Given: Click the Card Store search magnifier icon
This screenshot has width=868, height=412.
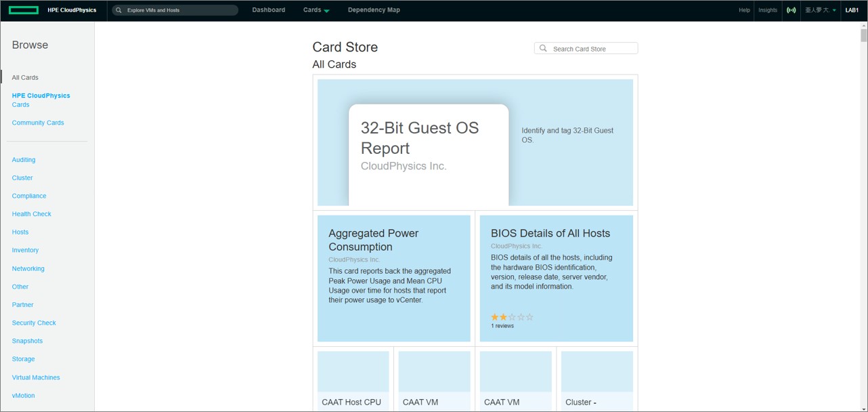Looking at the screenshot, I should tap(543, 48).
